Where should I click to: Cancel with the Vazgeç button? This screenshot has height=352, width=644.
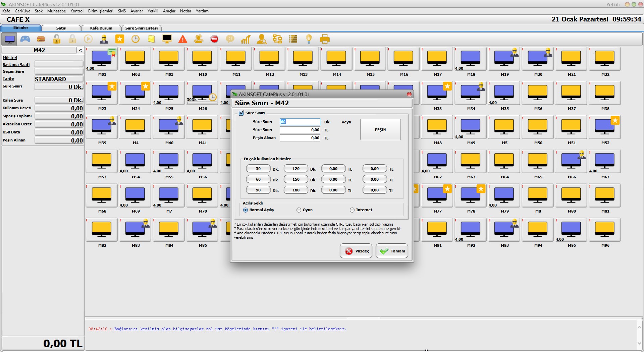[356, 251]
